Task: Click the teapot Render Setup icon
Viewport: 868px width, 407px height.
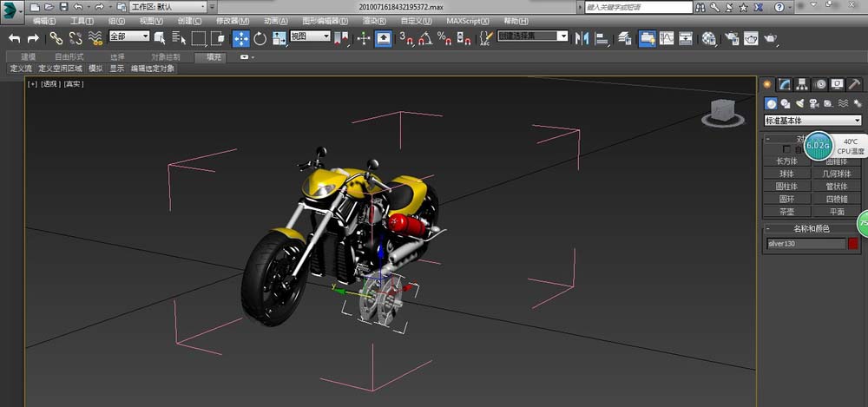Action: pyautogui.click(x=731, y=38)
